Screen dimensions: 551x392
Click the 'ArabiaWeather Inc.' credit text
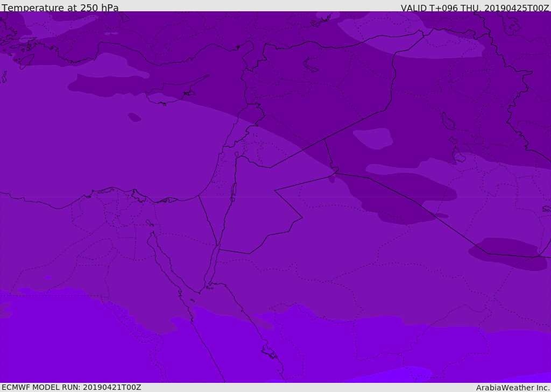513,388
